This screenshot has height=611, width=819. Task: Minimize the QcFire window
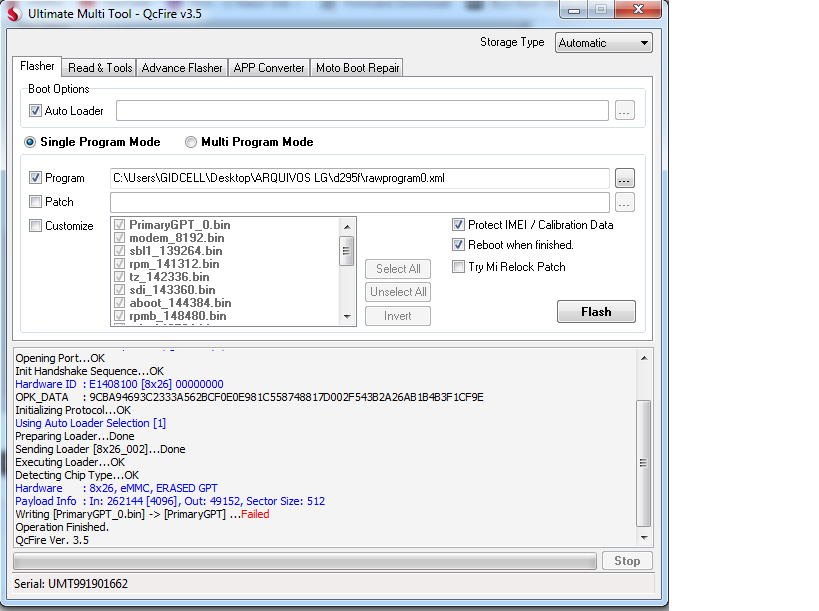pyautogui.click(x=574, y=10)
